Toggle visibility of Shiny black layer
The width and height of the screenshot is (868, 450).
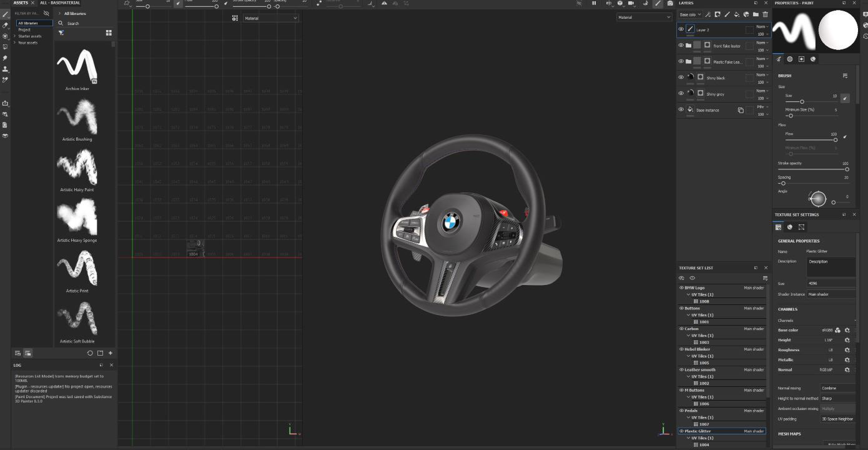click(681, 77)
